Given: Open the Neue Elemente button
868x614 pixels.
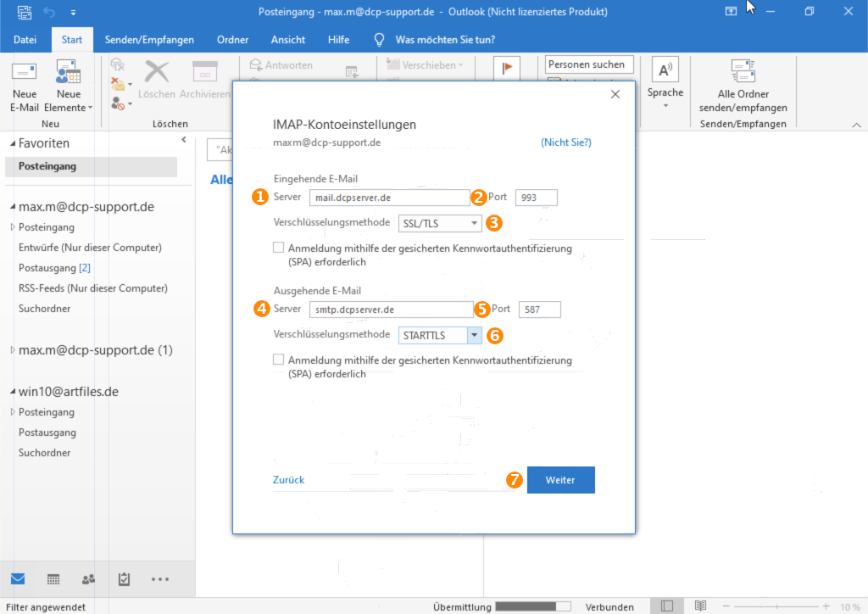Looking at the screenshot, I should coord(68,87).
